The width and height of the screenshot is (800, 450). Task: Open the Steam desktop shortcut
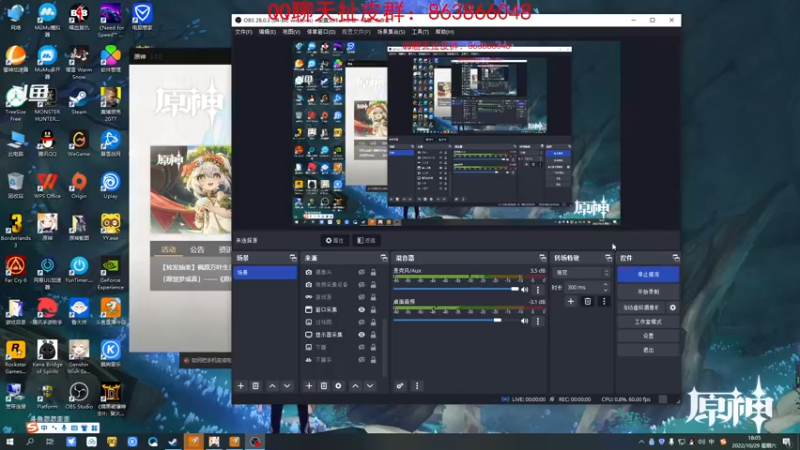coord(79,101)
